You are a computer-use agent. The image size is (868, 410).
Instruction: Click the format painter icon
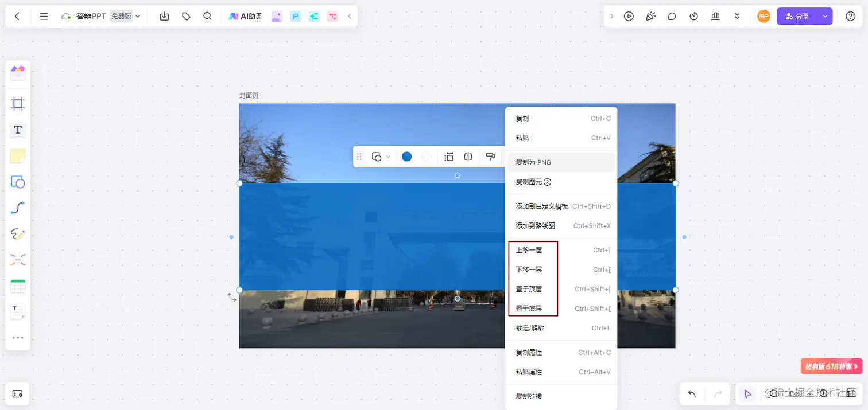tap(490, 157)
